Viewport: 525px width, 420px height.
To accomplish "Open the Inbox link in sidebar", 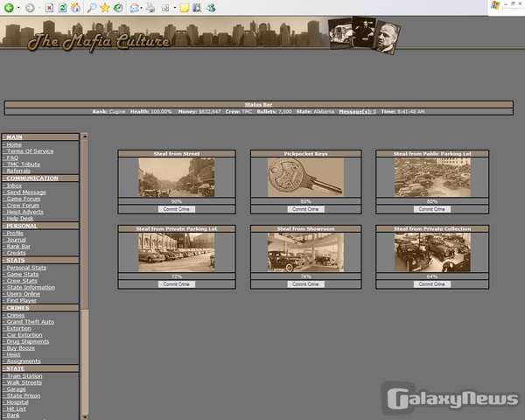I will coord(14,185).
